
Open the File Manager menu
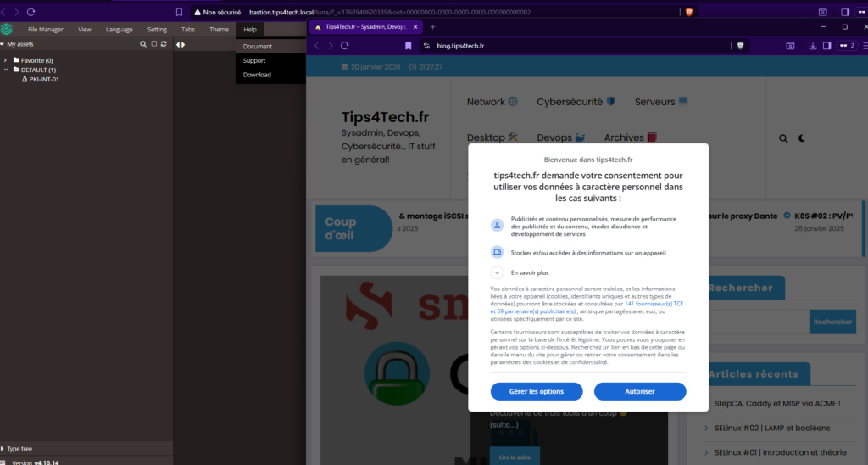tap(45, 29)
